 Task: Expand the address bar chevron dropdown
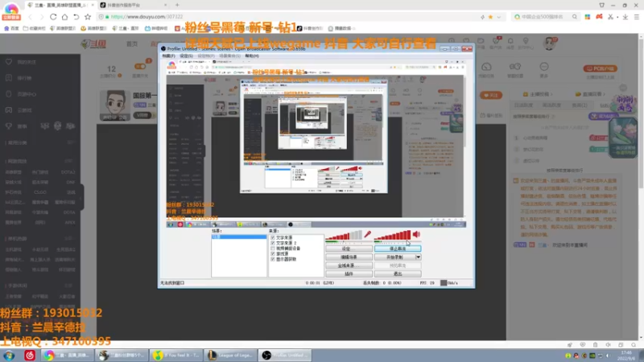click(x=498, y=17)
